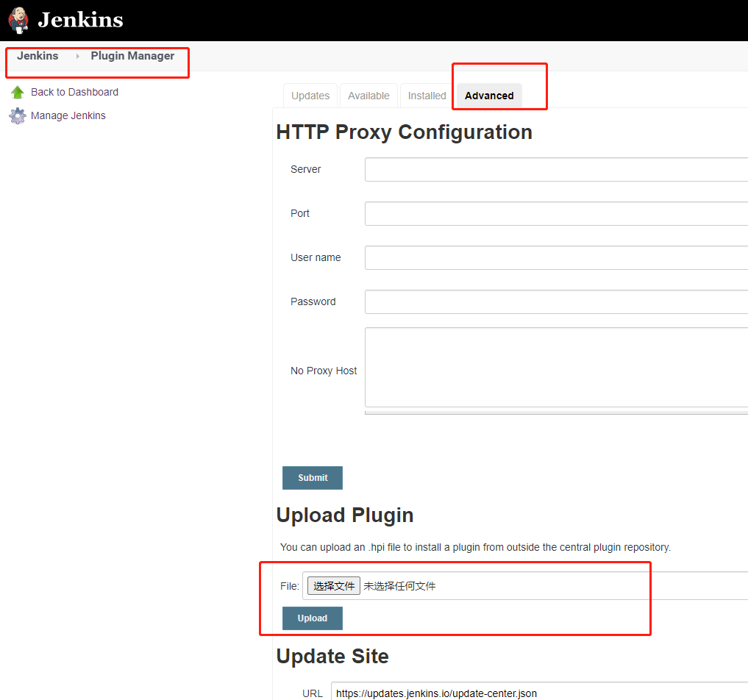Select the Installed tab
This screenshot has height=700, width=748.
point(427,96)
